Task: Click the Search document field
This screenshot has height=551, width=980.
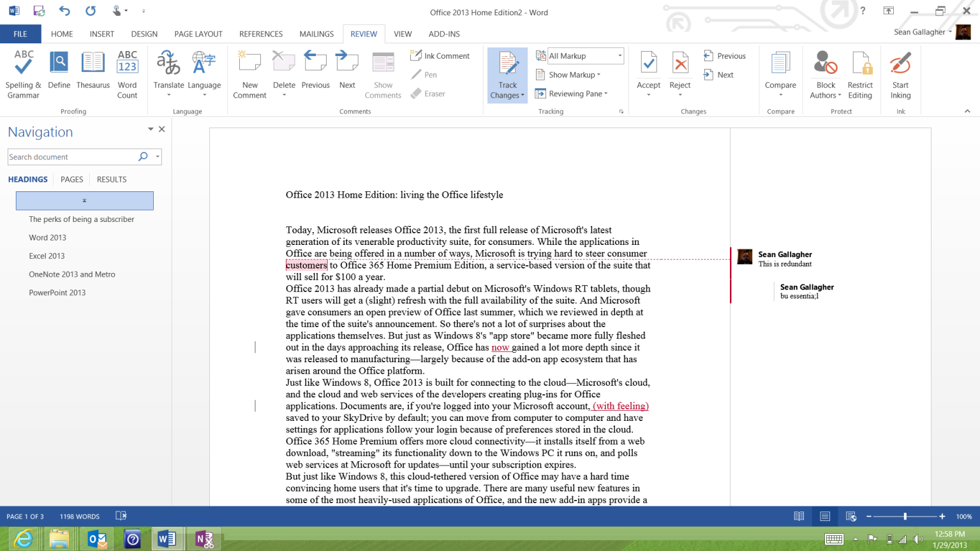Action: [x=71, y=157]
